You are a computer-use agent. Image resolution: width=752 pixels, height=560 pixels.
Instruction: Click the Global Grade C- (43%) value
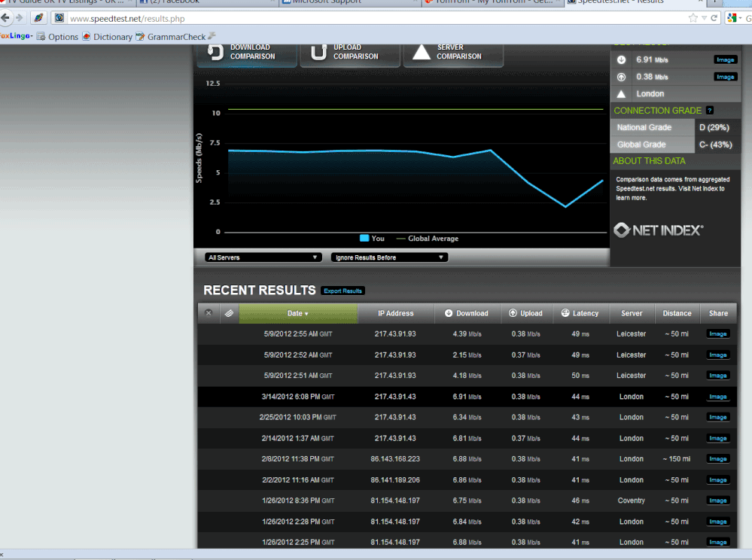tap(716, 145)
